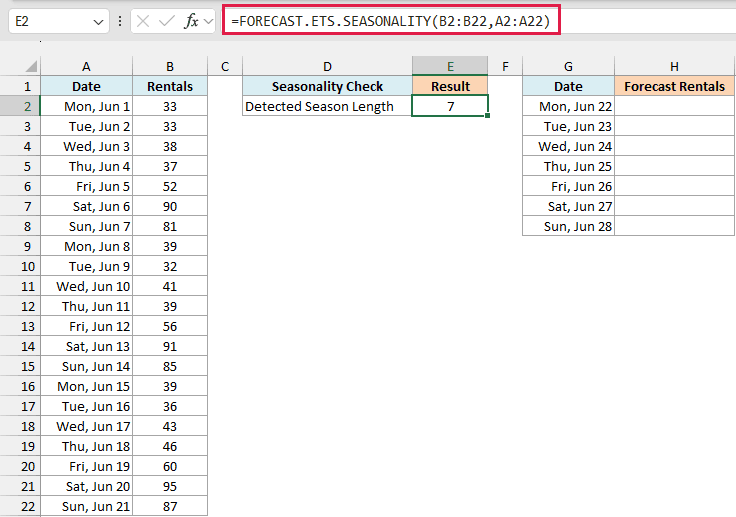Click the 'Date' header in column A
The width and height of the screenshot is (736, 517).
click(x=86, y=86)
